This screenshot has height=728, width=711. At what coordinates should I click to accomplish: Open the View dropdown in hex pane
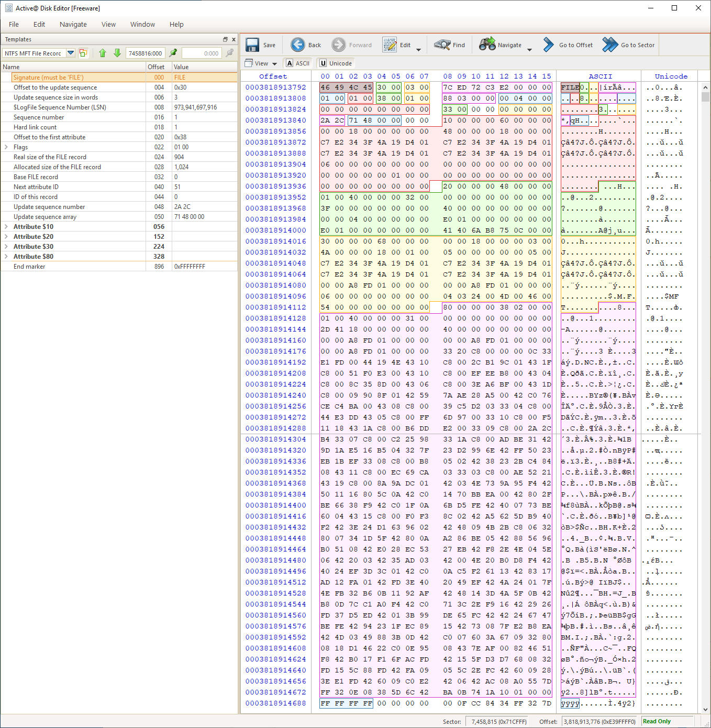[x=274, y=64]
